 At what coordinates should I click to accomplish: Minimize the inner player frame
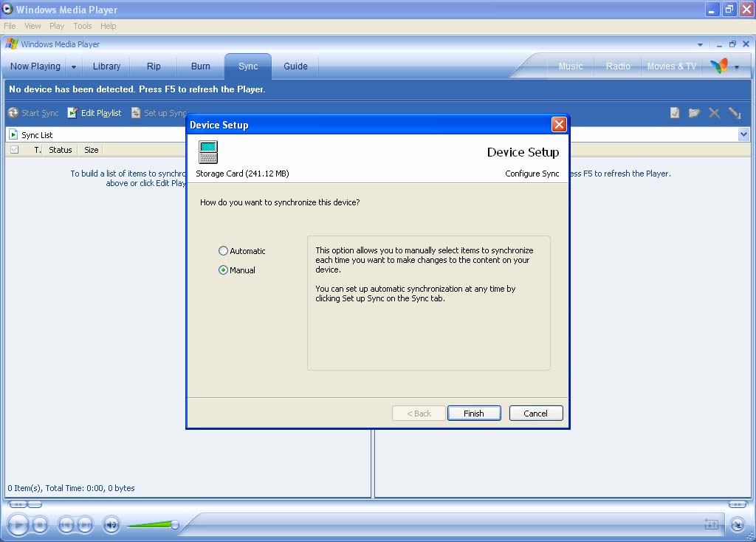719,44
